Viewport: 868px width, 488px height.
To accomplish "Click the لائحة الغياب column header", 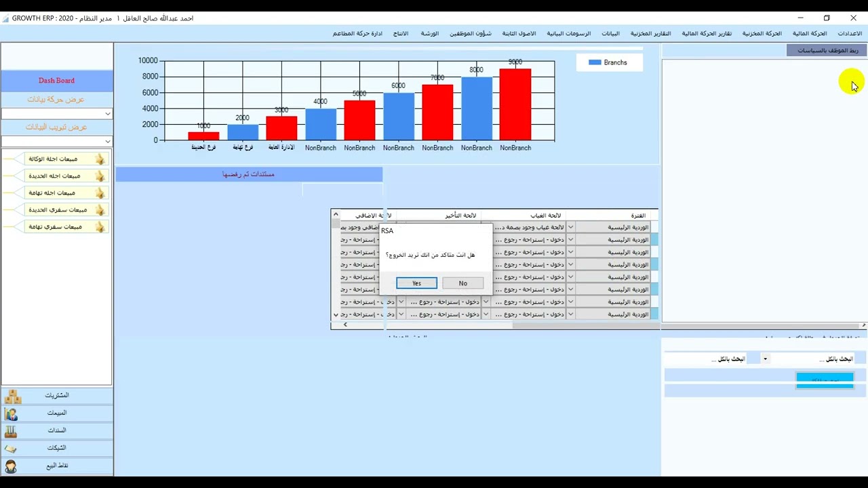I will pyautogui.click(x=524, y=216).
